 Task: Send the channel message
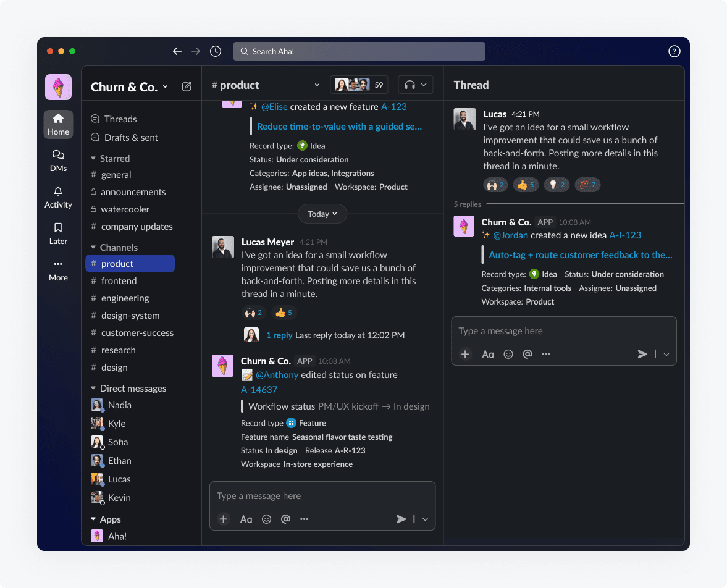pos(401,519)
